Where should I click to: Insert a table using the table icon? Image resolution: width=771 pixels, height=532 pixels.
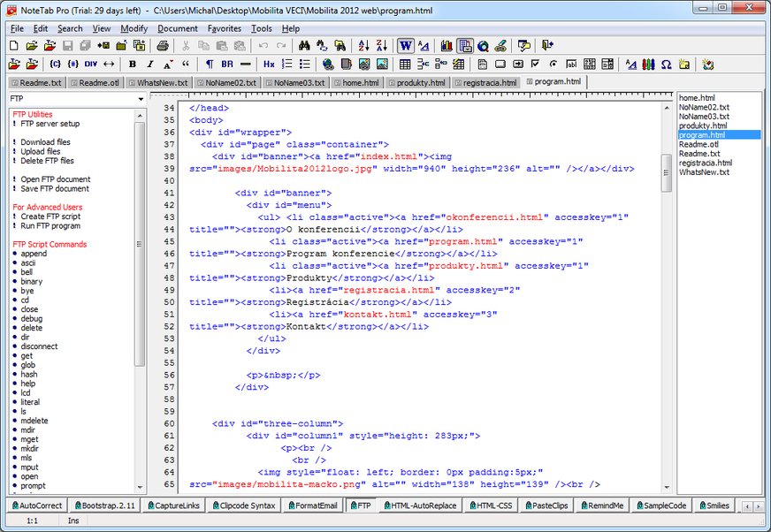tap(405, 65)
